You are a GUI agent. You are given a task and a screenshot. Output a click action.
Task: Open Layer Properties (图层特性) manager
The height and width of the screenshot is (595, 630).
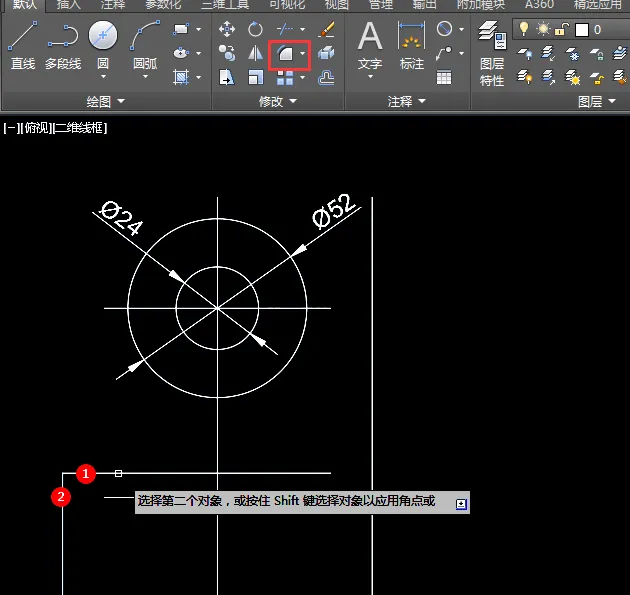click(x=492, y=53)
